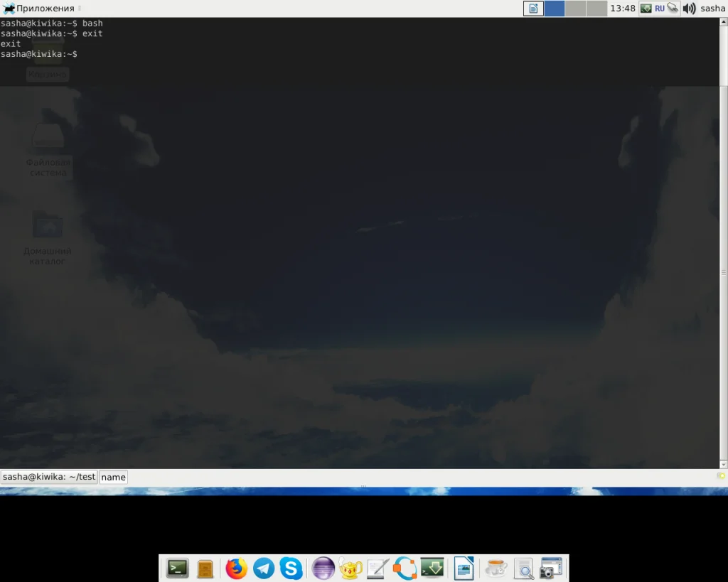The height and width of the screenshot is (582, 728).
Task: Open the golden genie lamp application
Action: coord(350,568)
